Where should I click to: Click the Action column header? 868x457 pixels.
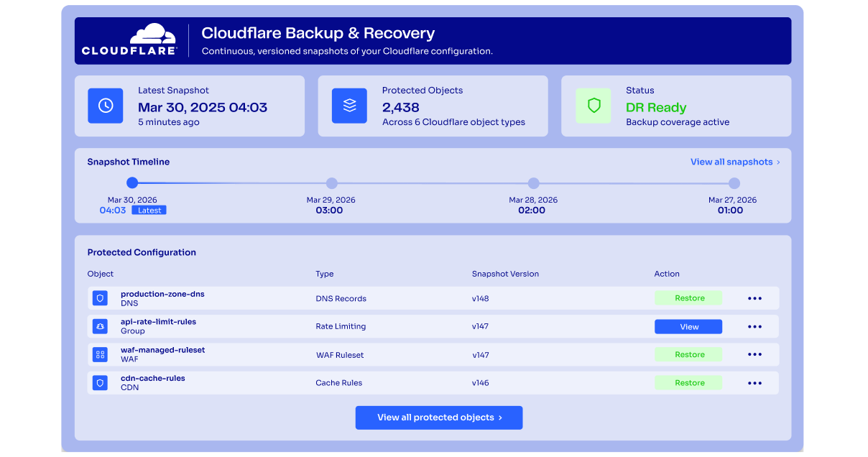click(667, 274)
